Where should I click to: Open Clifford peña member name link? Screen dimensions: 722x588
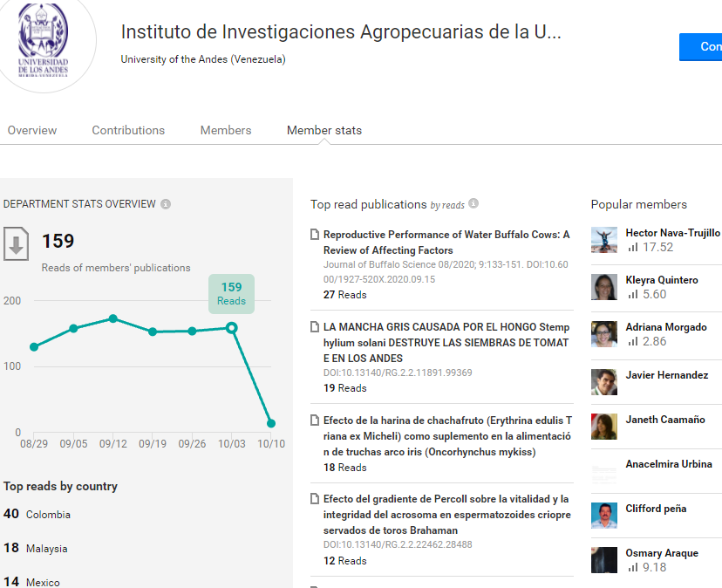(x=656, y=509)
